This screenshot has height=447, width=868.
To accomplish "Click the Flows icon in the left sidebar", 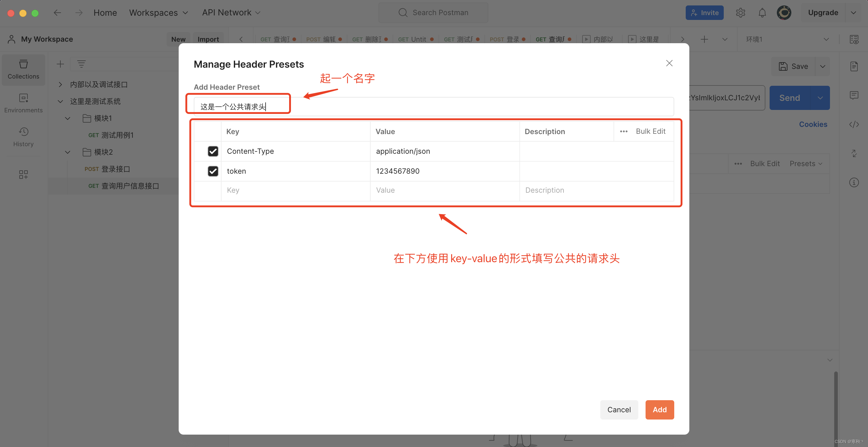I will (x=23, y=174).
